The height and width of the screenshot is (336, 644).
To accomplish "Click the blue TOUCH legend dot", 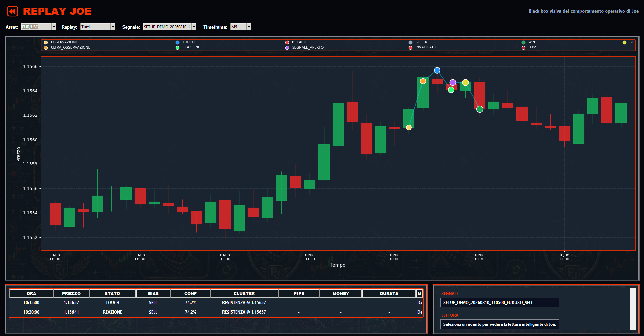I will 178,42.
